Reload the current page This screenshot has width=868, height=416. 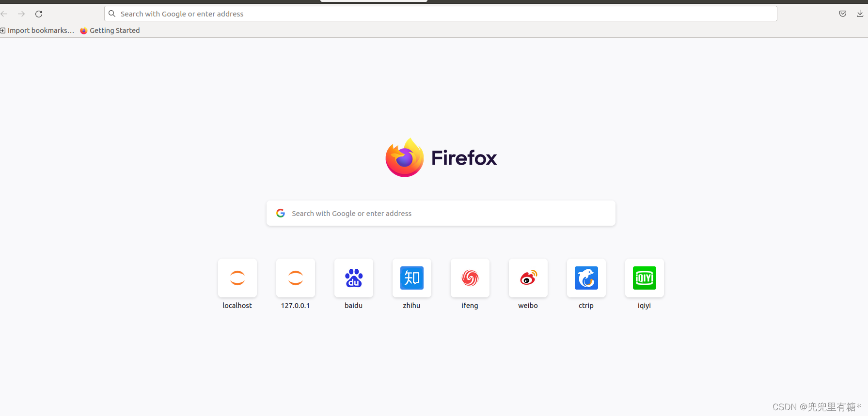[x=39, y=14]
